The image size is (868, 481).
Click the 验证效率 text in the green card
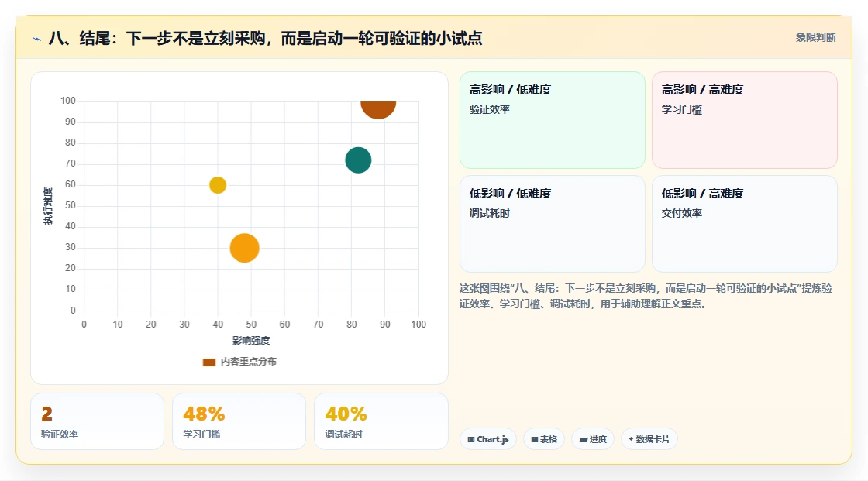coord(489,109)
